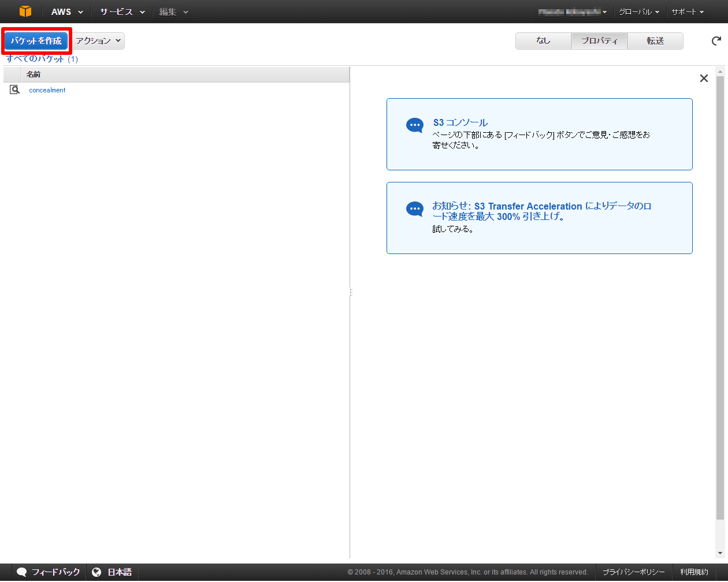Click the S3 コンソール speech bubble icon

(x=415, y=125)
